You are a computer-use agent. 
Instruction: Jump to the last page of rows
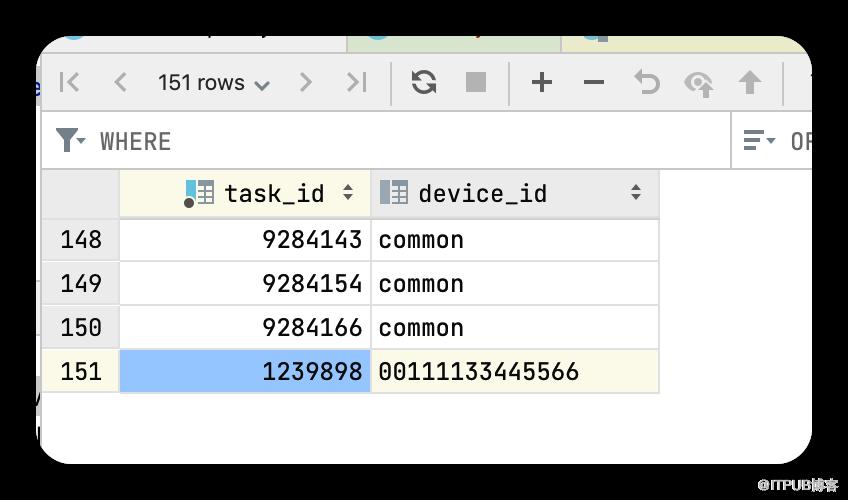click(357, 83)
